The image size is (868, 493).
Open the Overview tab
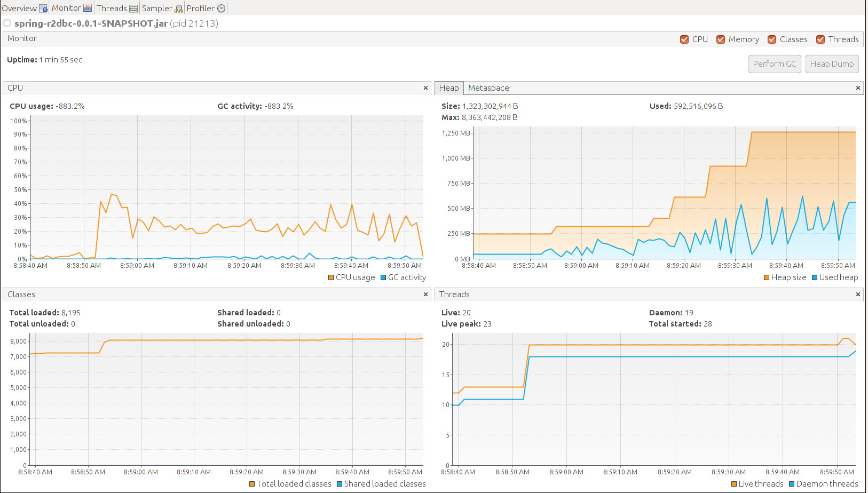click(x=25, y=8)
